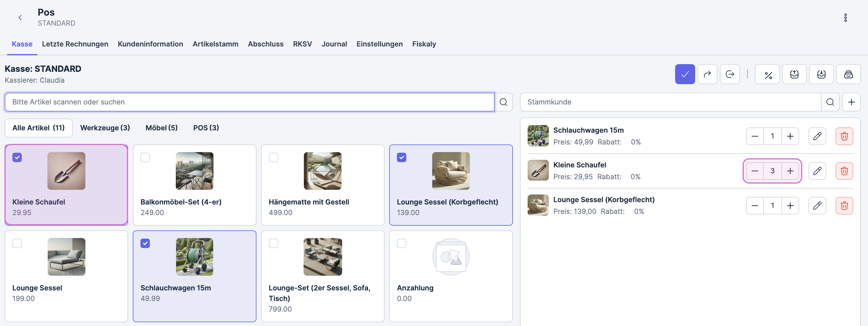Click the logout arrow icon
Screen dimensions: 868x326
730,74
